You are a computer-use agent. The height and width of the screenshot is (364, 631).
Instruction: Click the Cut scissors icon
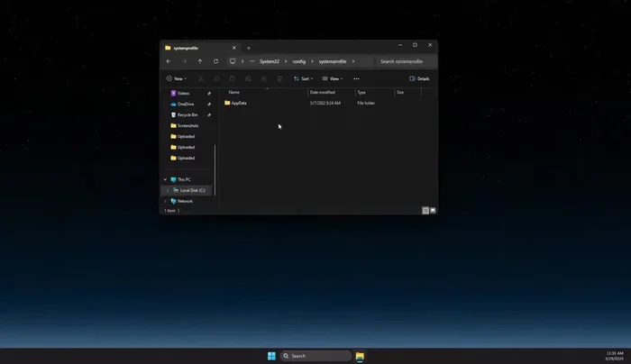coord(200,78)
